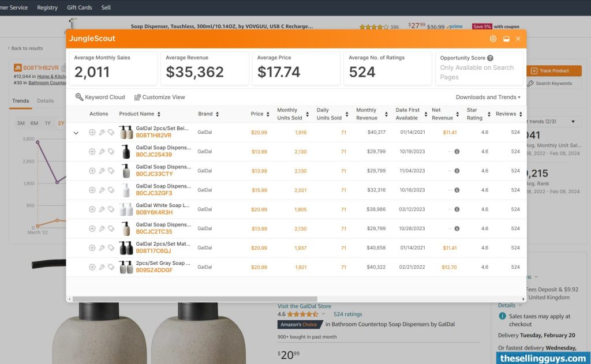Screen dimensions: 591x364
Task: Click Back to results link
Action: [x=25, y=48]
